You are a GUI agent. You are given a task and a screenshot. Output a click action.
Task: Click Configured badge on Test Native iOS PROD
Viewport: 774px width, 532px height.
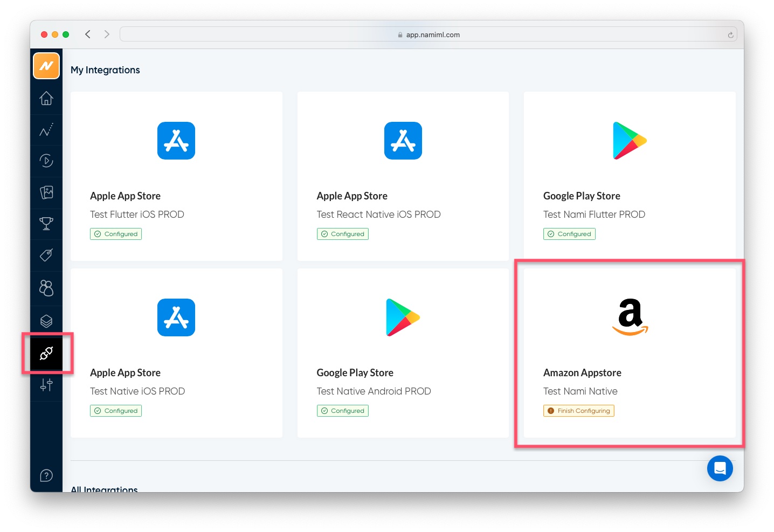[116, 411]
